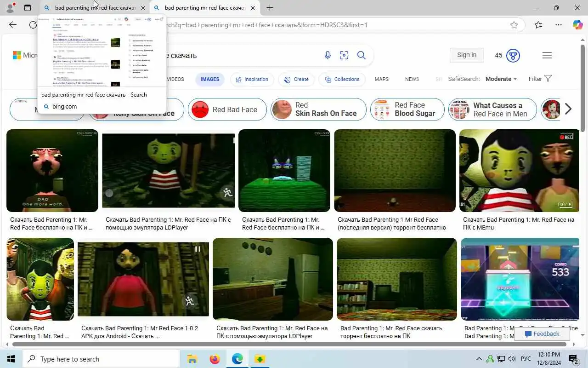The width and height of the screenshot is (588, 368).
Task: Refresh the current page
Action: 33,25
